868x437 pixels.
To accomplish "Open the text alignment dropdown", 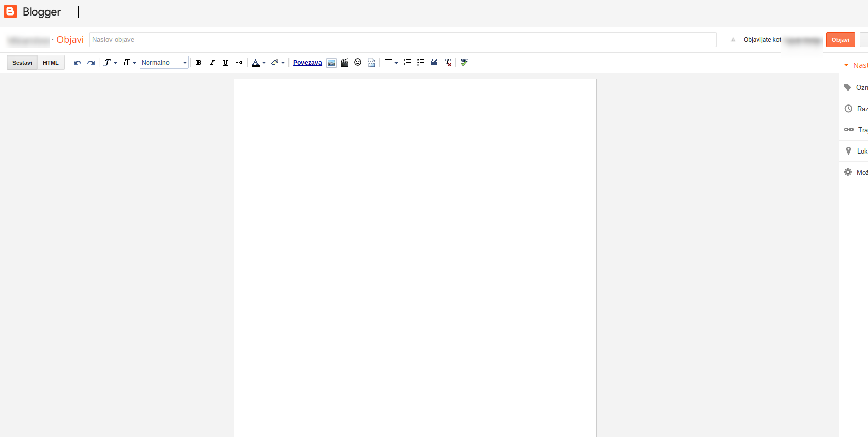I will [391, 63].
